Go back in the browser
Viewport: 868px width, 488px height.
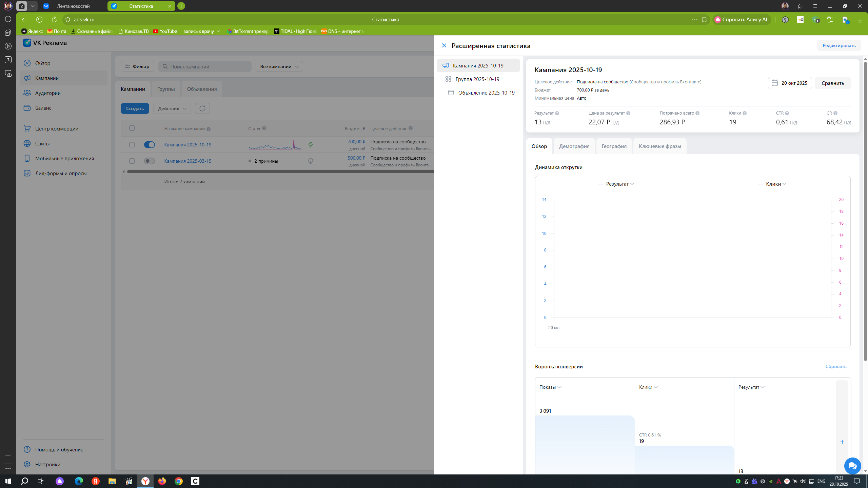click(x=24, y=20)
